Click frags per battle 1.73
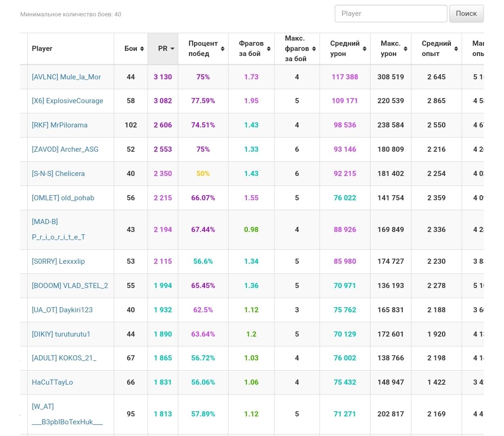Viewport: 504px width, 436px height. (251, 77)
